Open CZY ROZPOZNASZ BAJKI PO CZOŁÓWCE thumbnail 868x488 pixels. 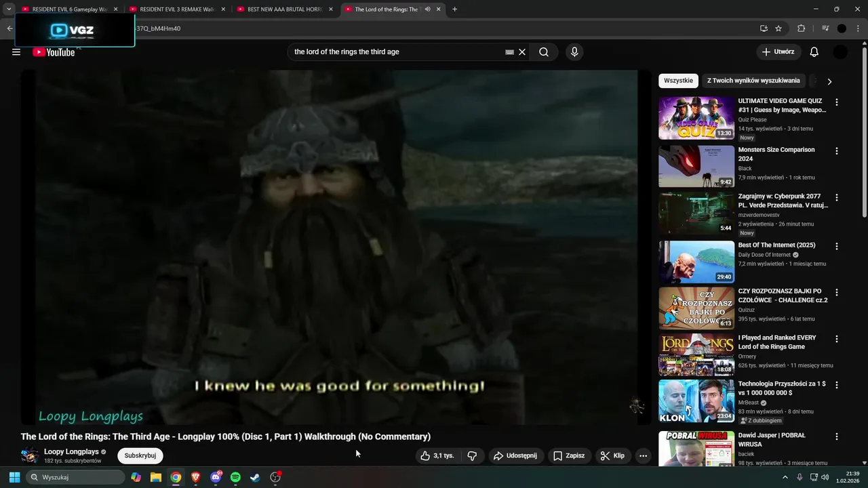pos(696,308)
